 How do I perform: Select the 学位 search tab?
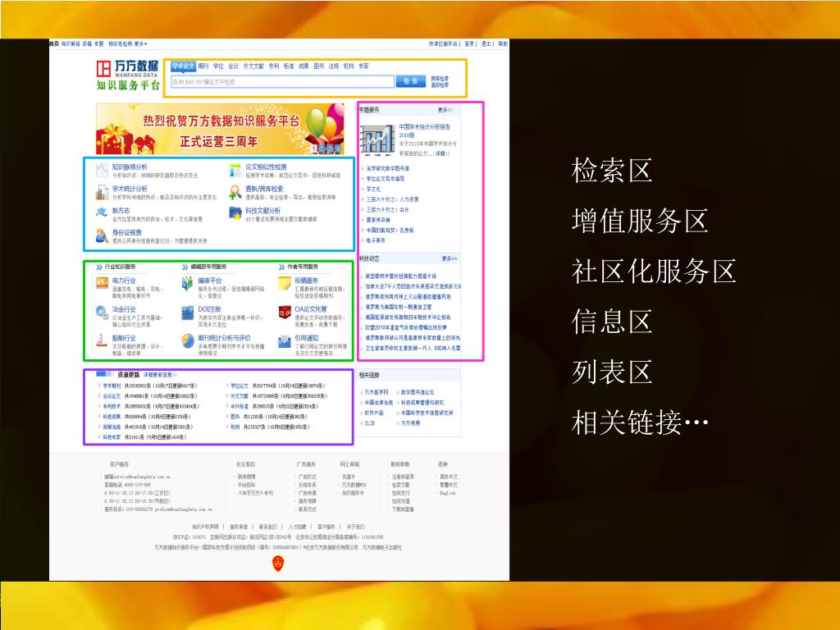(218, 66)
